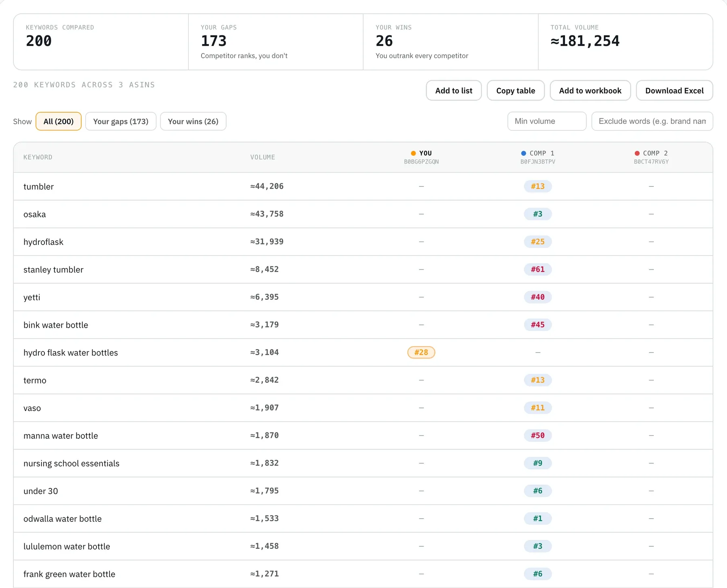Select the osaka keyword
Image resolution: width=727 pixels, height=588 pixels.
point(35,214)
